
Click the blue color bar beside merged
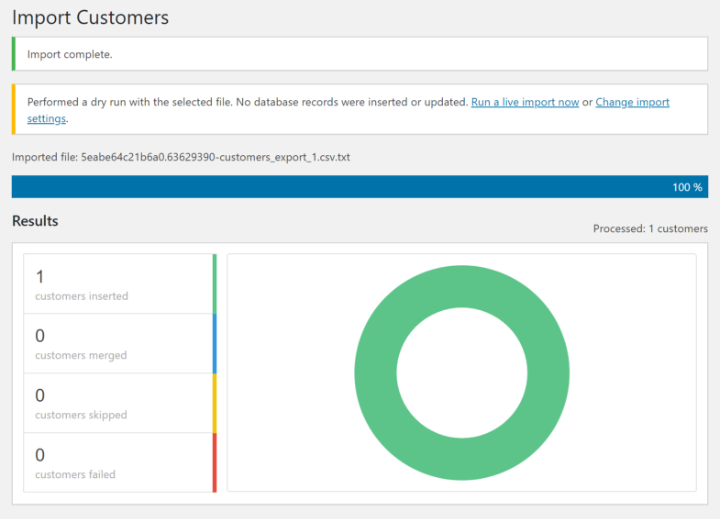(x=214, y=344)
